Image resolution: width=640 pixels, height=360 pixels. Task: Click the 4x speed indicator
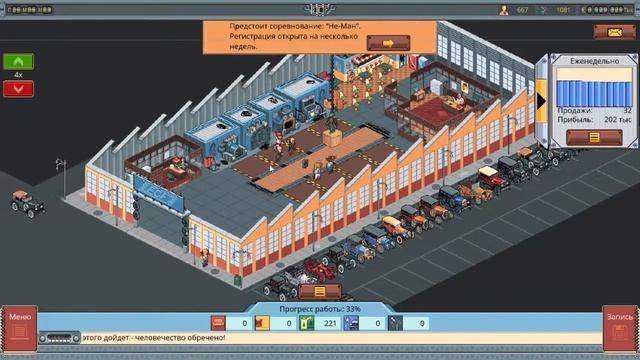pyautogui.click(x=18, y=75)
